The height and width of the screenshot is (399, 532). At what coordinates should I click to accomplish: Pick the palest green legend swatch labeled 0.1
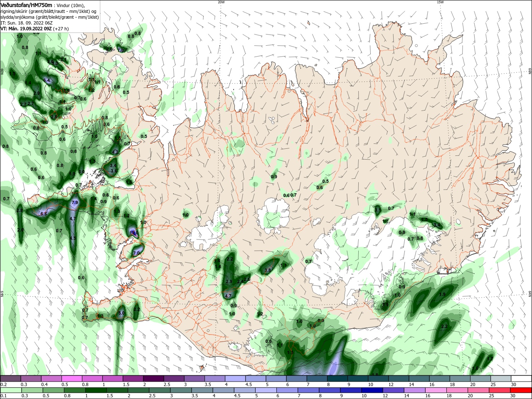[11, 390]
